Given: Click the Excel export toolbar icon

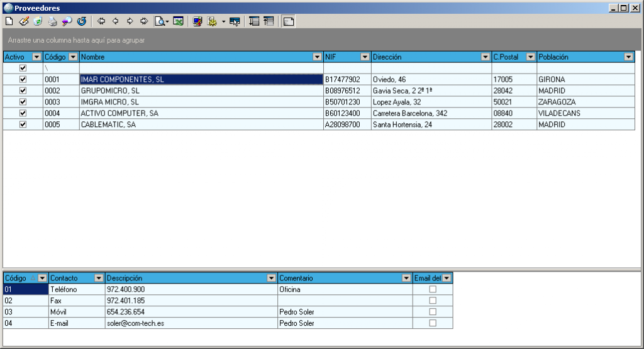Looking at the screenshot, I should click(179, 21).
